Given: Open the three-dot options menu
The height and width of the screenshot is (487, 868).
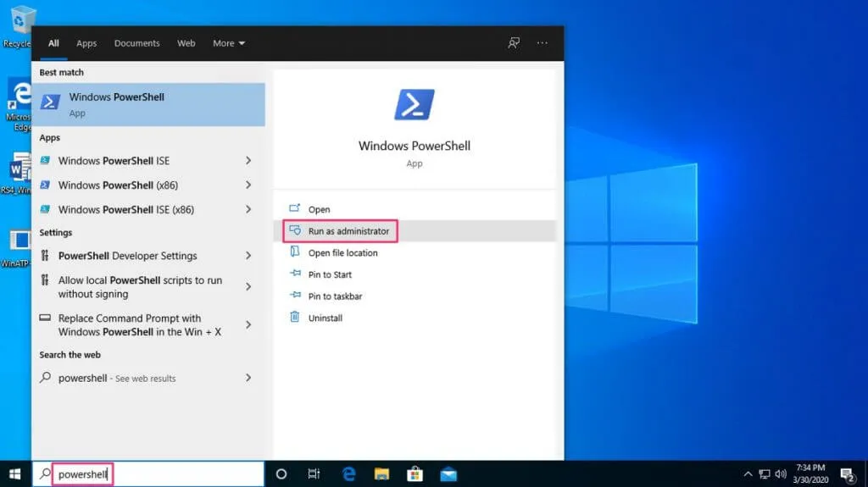Looking at the screenshot, I should point(542,43).
